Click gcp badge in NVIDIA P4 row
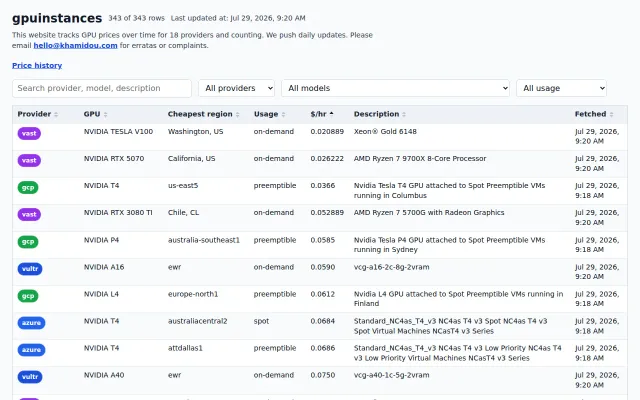Image resolution: width=640 pixels, height=400 pixels. [x=28, y=242]
